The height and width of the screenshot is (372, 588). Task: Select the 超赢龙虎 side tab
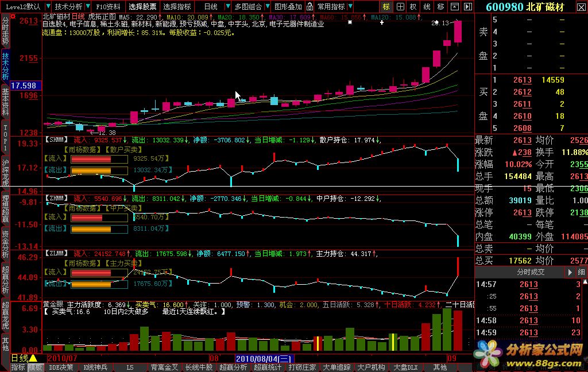click(x=5, y=315)
